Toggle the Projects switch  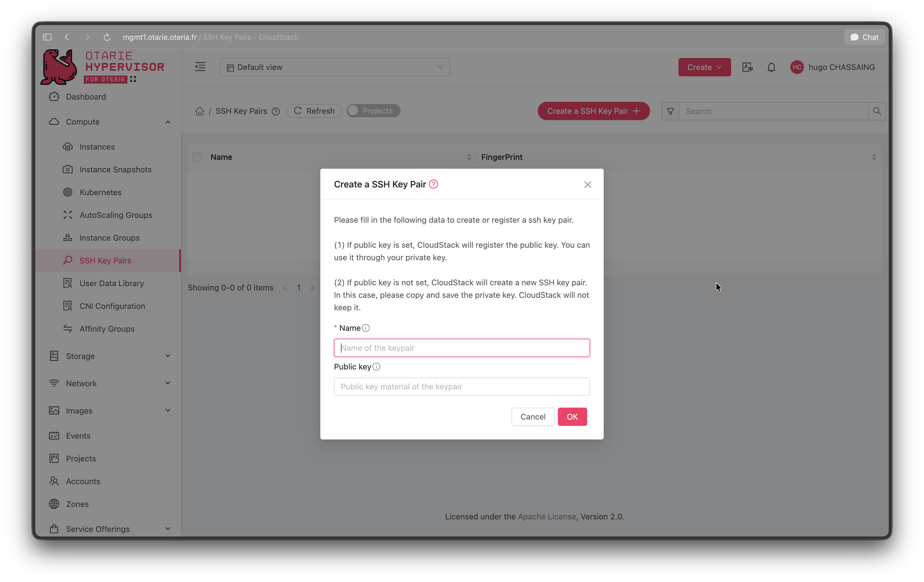[x=373, y=111]
